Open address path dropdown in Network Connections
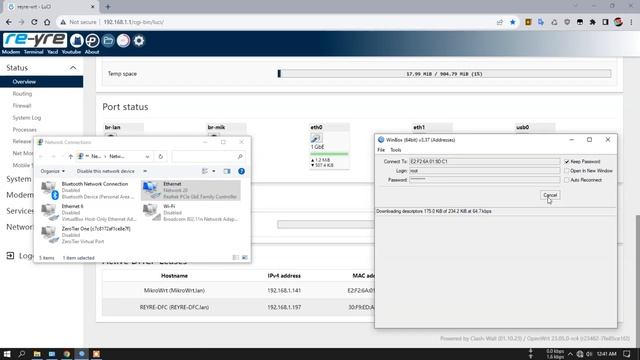Screen dimensions: 640x360 coord(147,156)
